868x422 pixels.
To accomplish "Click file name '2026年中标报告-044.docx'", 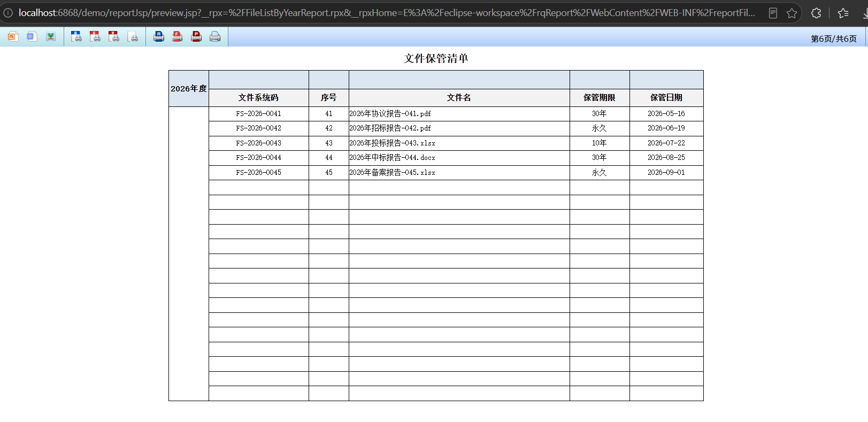I will click(393, 158).
